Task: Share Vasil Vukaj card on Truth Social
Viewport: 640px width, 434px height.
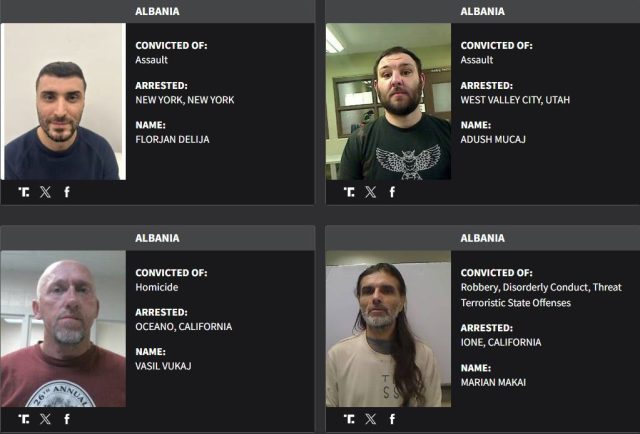Action: point(24,419)
